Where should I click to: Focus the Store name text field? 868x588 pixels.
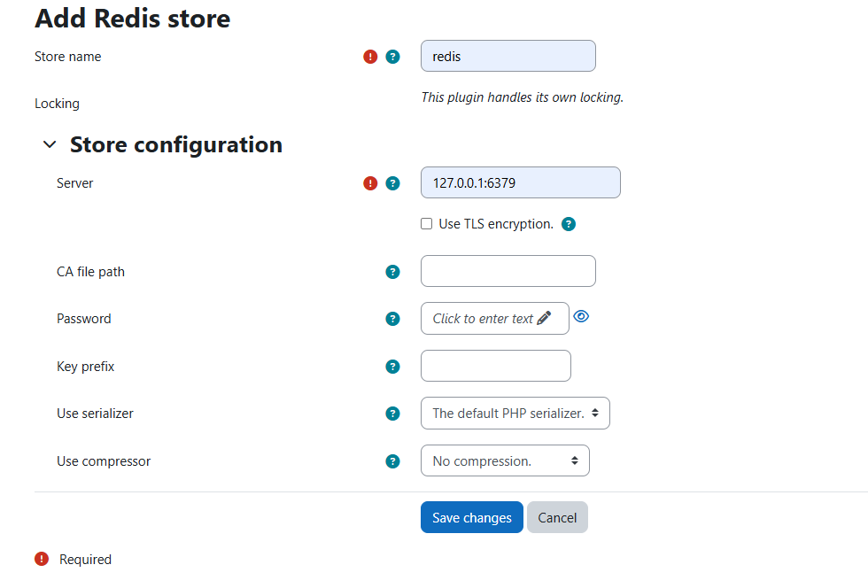(x=508, y=56)
